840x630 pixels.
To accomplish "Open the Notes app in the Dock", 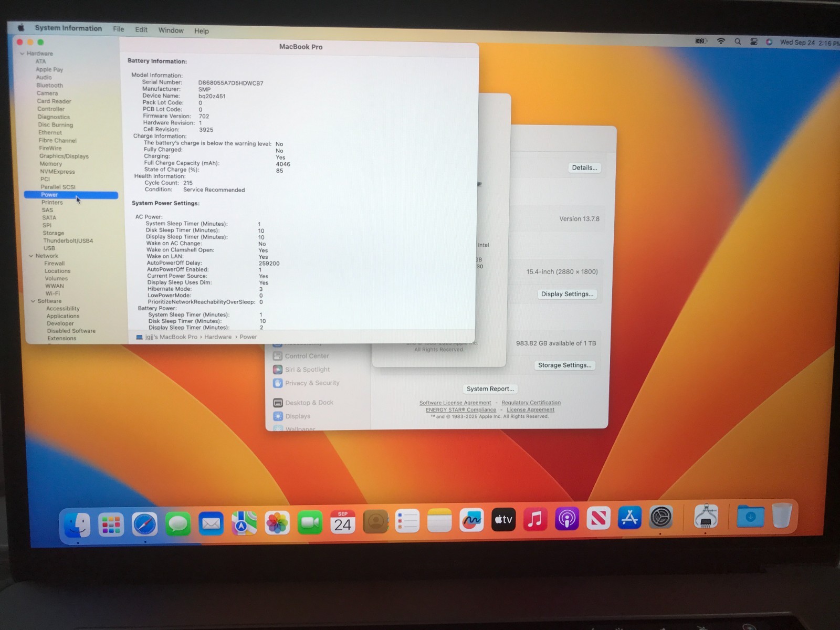I will point(439,520).
